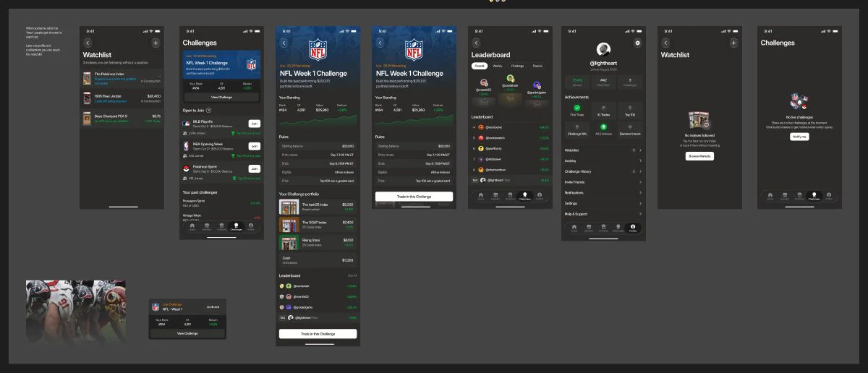This screenshot has height=373, width=868.
Task: Tap back arrow on populated Watchlist screen
Action: (x=88, y=43)
